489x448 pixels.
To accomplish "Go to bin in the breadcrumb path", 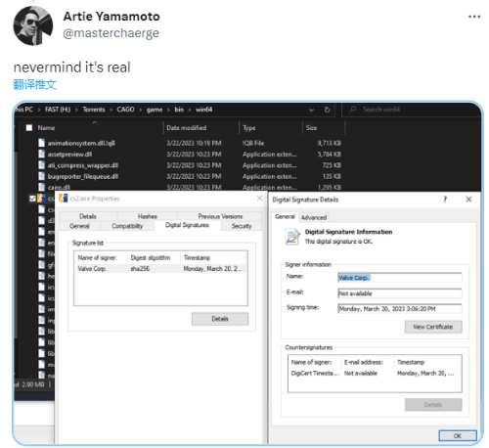I will [179, 110].
